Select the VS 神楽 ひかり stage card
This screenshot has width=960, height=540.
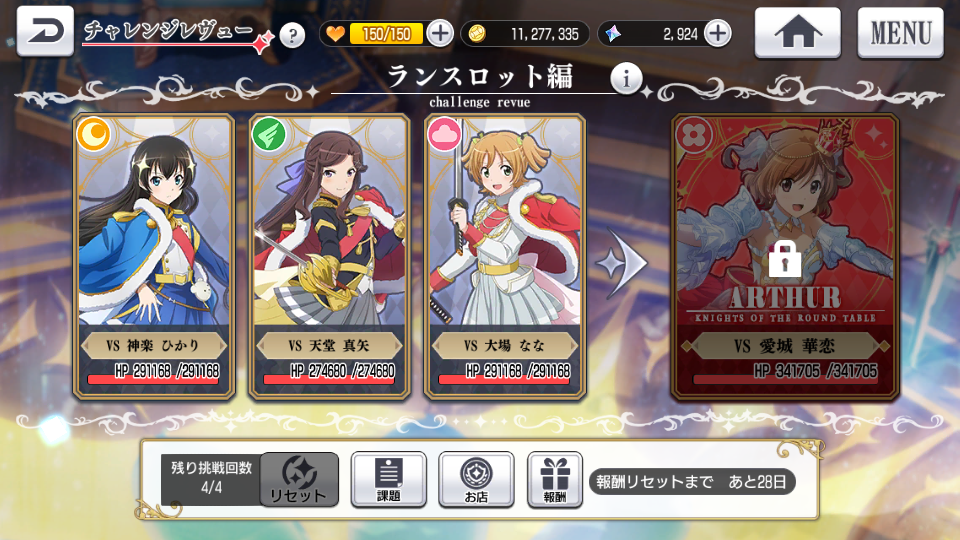point(154,257)
